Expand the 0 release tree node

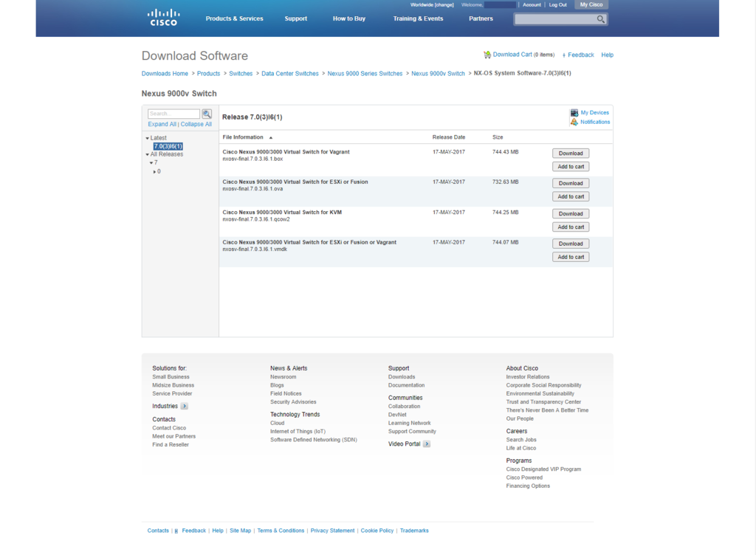(x=154, y=171)
